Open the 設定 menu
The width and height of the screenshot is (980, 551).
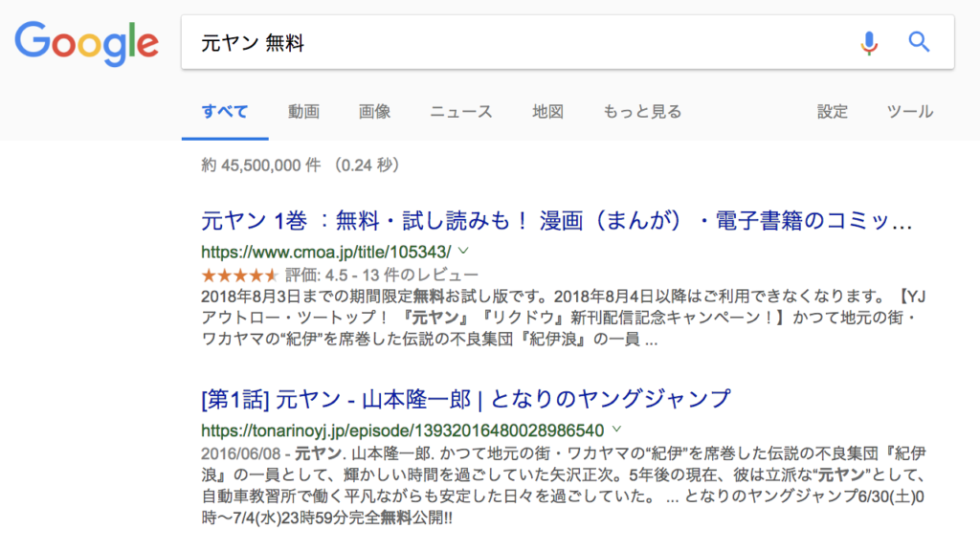pyautogui.click(x=833, y=112)
